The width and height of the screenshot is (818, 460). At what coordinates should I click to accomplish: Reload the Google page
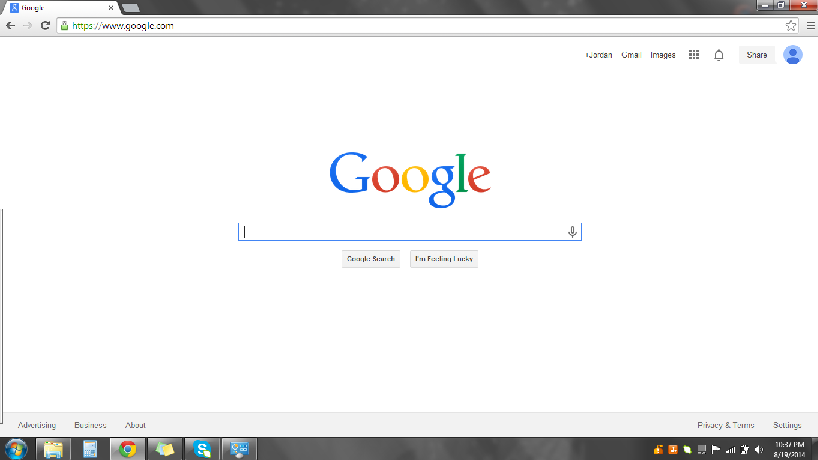45,26
